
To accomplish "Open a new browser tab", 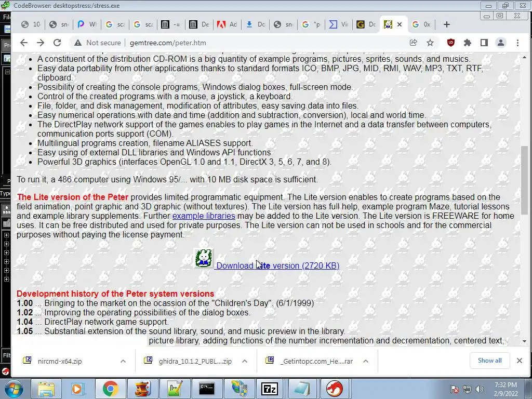I will click(446, 24).
